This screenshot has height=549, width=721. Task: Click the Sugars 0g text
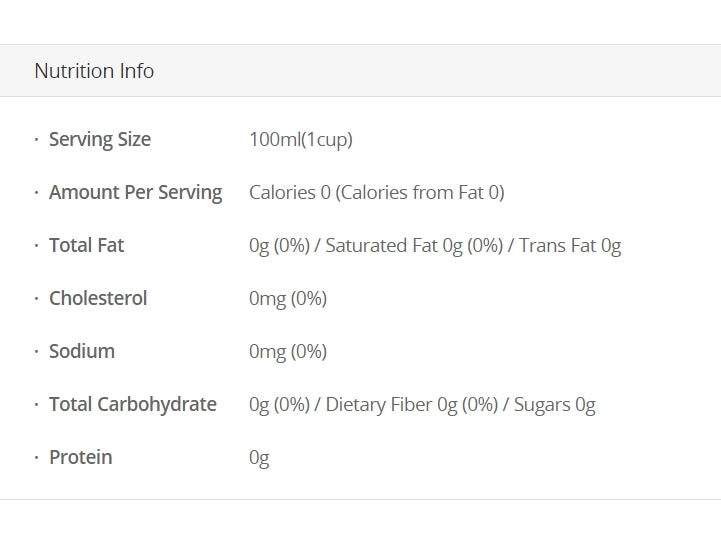coord(554,405)
